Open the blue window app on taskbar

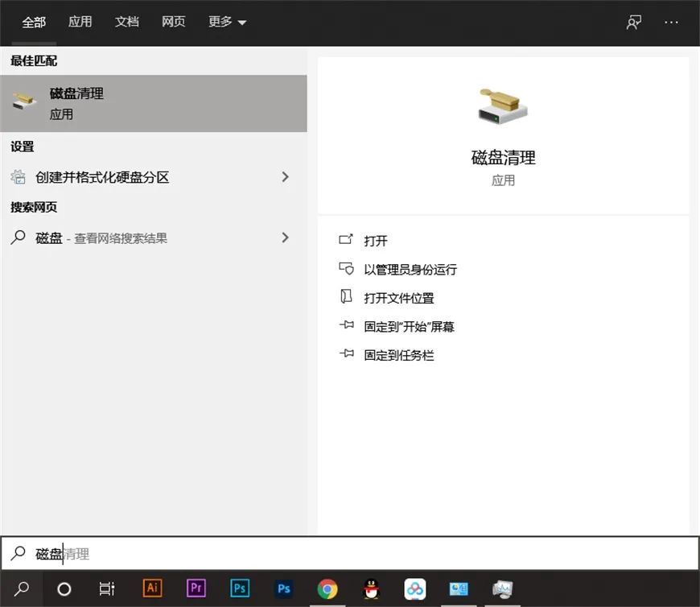459,588
